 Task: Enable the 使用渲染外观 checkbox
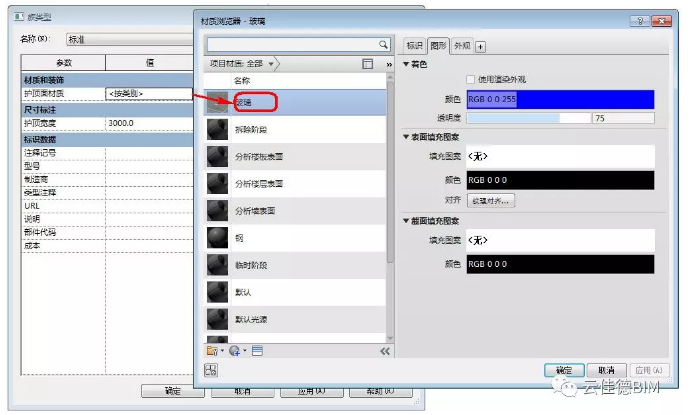[x=471, y=80]
